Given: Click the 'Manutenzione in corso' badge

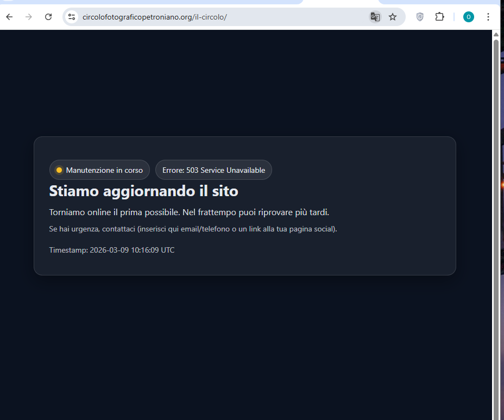Looking at the screenshot, I should click(x=99, y=170).
